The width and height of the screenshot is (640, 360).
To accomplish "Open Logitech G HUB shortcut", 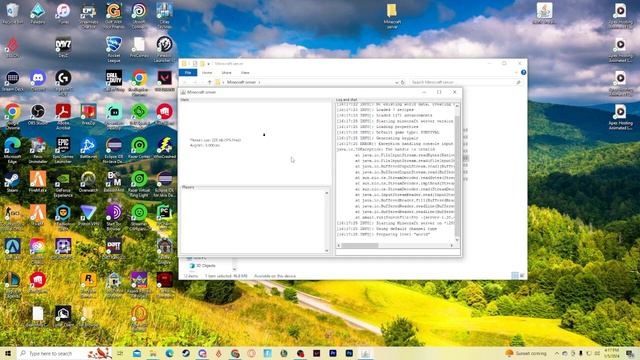I will tap(63, 82).
